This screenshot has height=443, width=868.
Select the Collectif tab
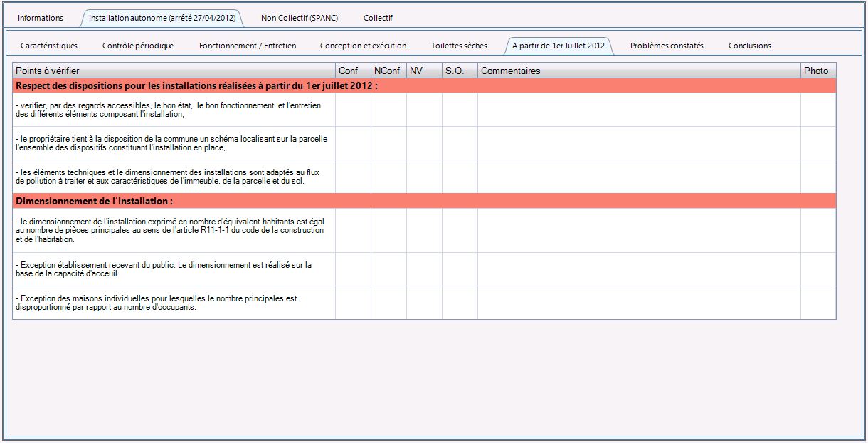378,18
